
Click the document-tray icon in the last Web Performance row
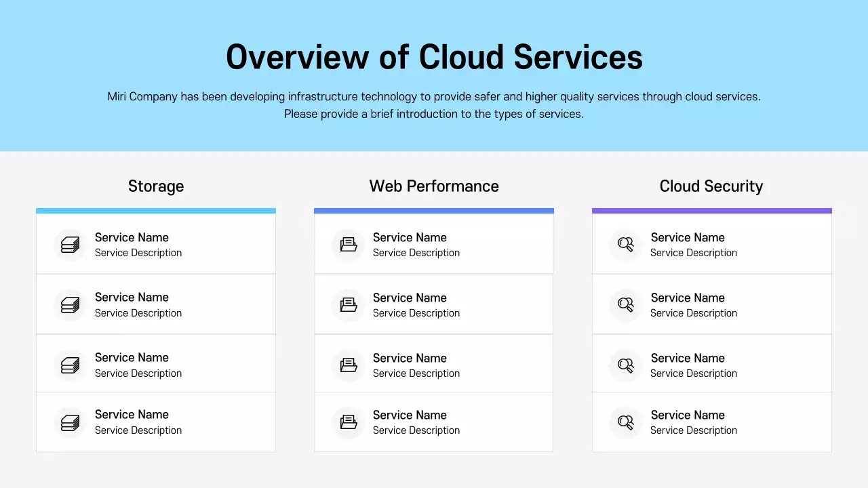click(349, 422)
